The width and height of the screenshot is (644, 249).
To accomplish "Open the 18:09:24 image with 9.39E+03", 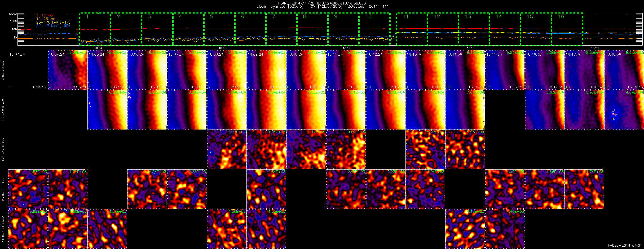I will 266,70.
